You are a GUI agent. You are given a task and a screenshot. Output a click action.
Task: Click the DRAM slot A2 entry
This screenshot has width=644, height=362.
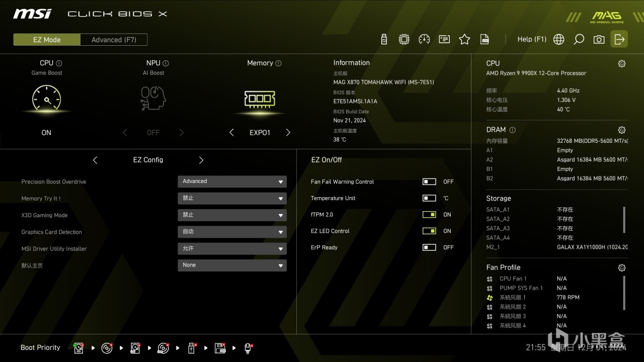pyautogui.click(x=556, y=160)
